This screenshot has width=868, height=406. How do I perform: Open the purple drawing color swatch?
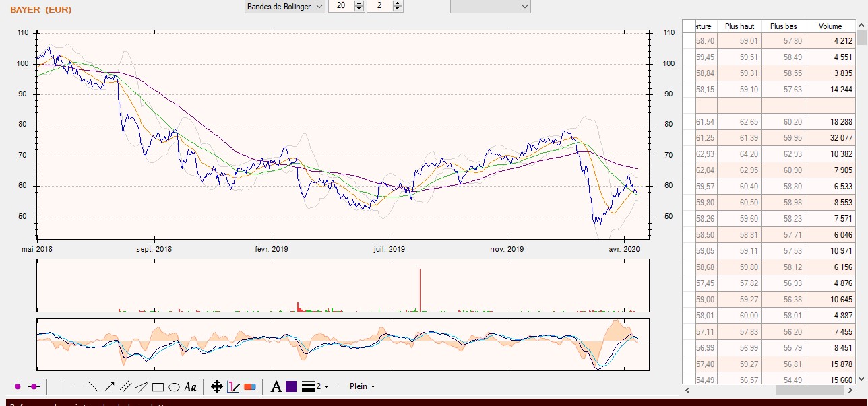(291, 386)
